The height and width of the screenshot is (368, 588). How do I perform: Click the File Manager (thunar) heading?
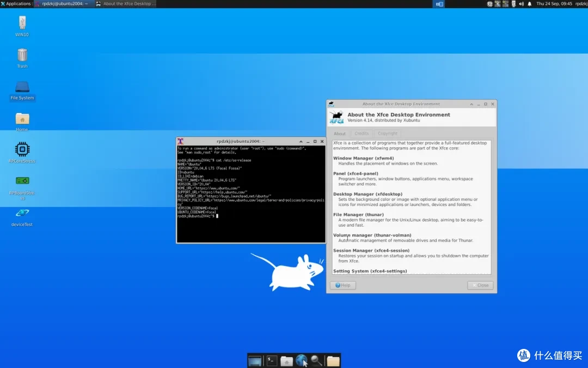click(x=358, y=215)
